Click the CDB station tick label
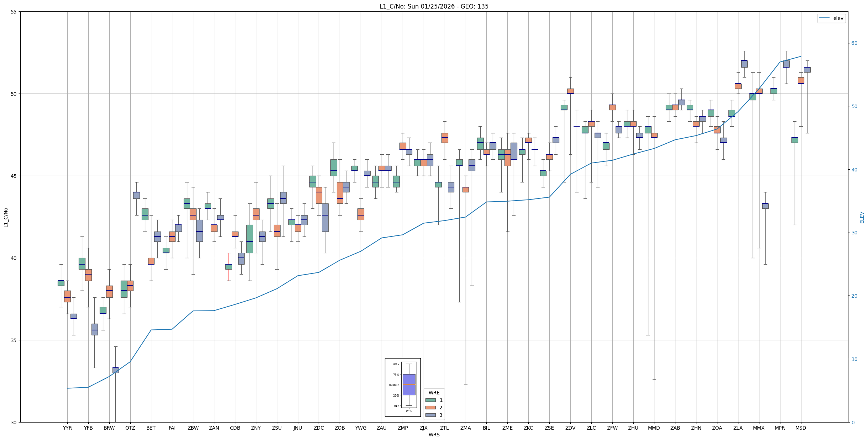This screenshot has height=441, width=868. [235, 428]
